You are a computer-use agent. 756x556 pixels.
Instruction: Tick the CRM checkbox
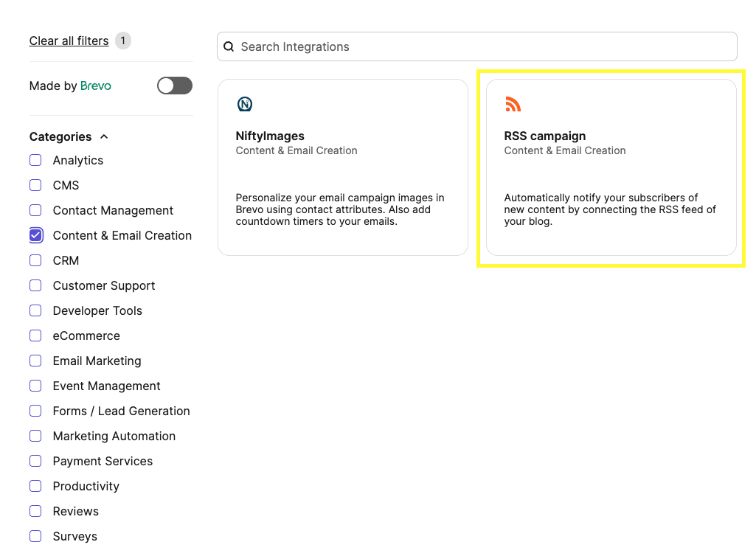[x=35, y=260]
